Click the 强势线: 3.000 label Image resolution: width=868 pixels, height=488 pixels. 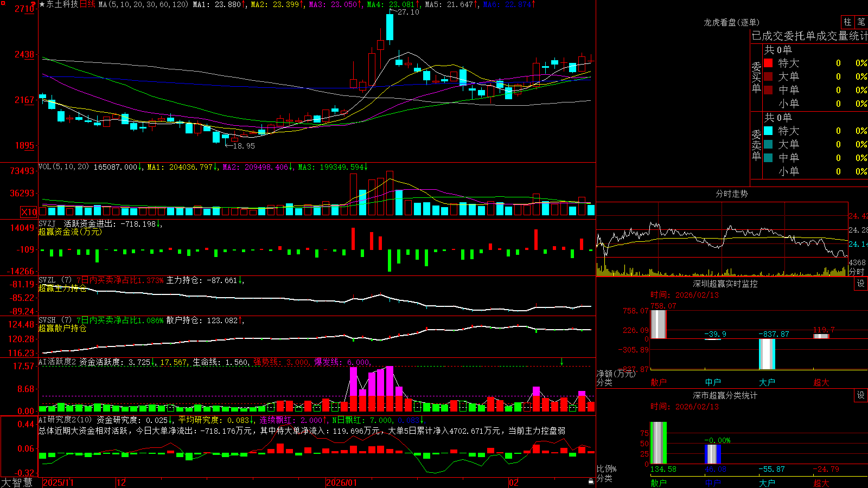point(280,362)
